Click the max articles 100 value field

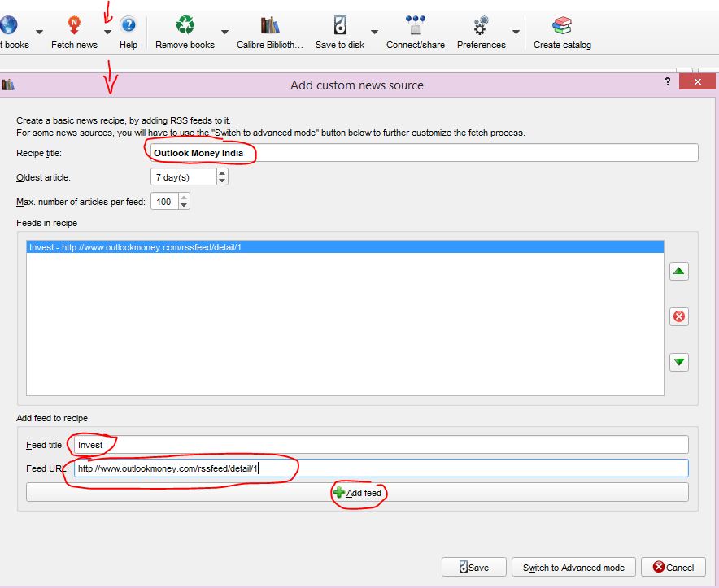[164, 202]
